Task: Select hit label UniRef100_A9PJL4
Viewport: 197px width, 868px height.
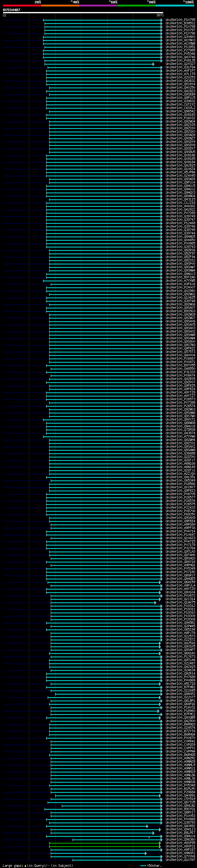Action: (x=180, y=585)
